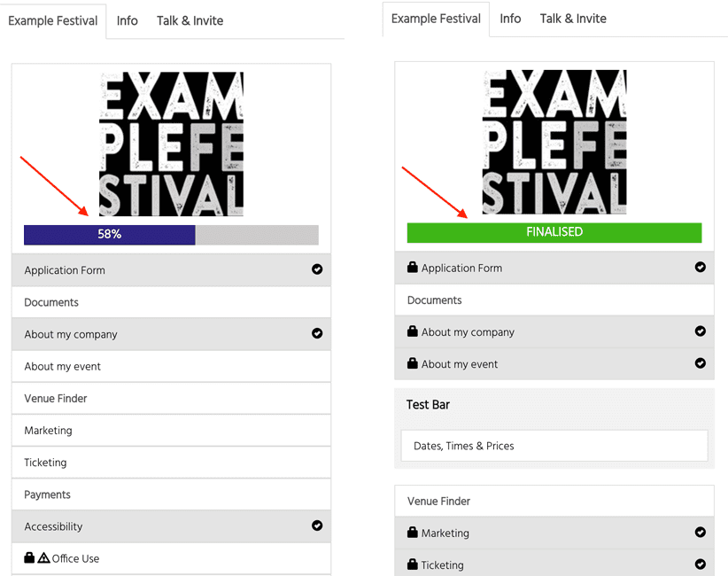Open the Venue Finder section in finalised panel
Screen dimensions: 728x576
click(554, 501)
